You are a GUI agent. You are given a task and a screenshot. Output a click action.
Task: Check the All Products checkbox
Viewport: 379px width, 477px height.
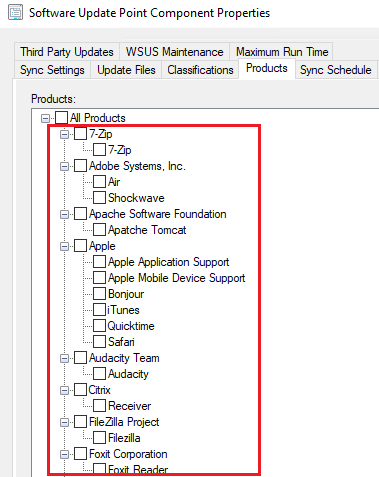[x=61, y=118]
